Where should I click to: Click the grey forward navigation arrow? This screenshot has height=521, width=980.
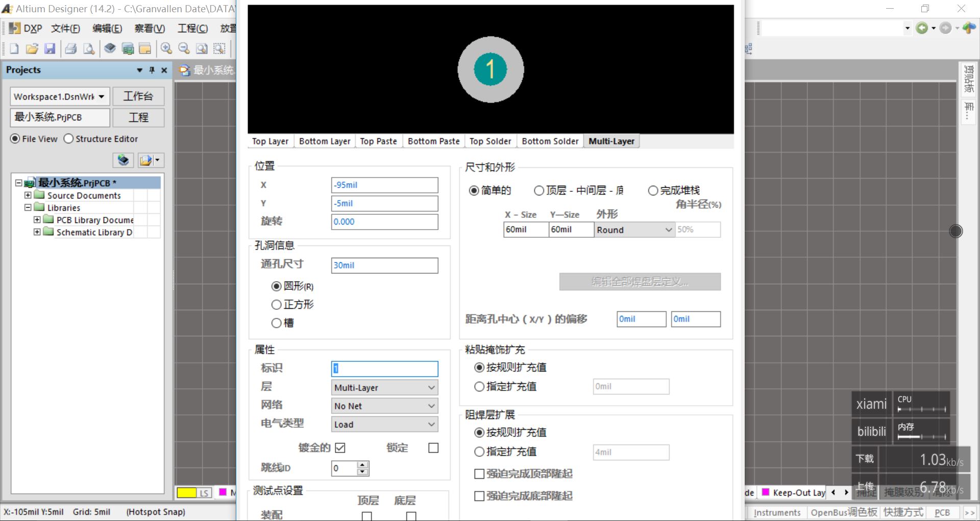click(945, 28)
